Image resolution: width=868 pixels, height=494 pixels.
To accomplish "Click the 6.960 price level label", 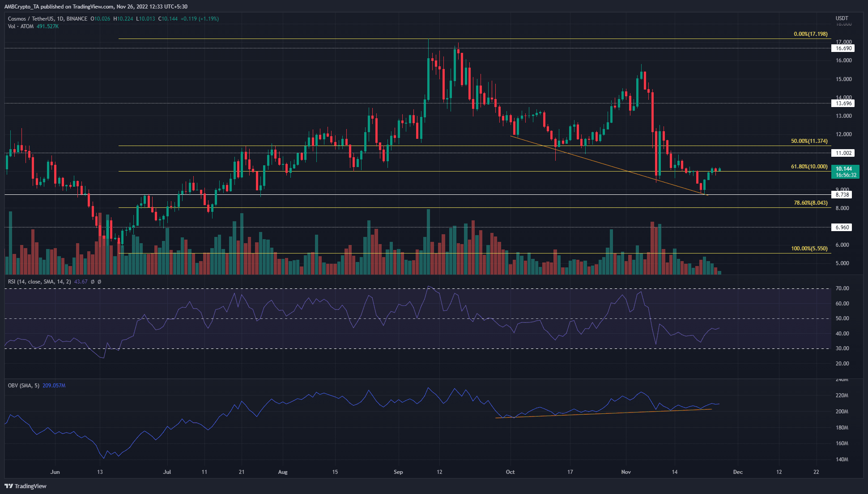I will click(842, 228).
